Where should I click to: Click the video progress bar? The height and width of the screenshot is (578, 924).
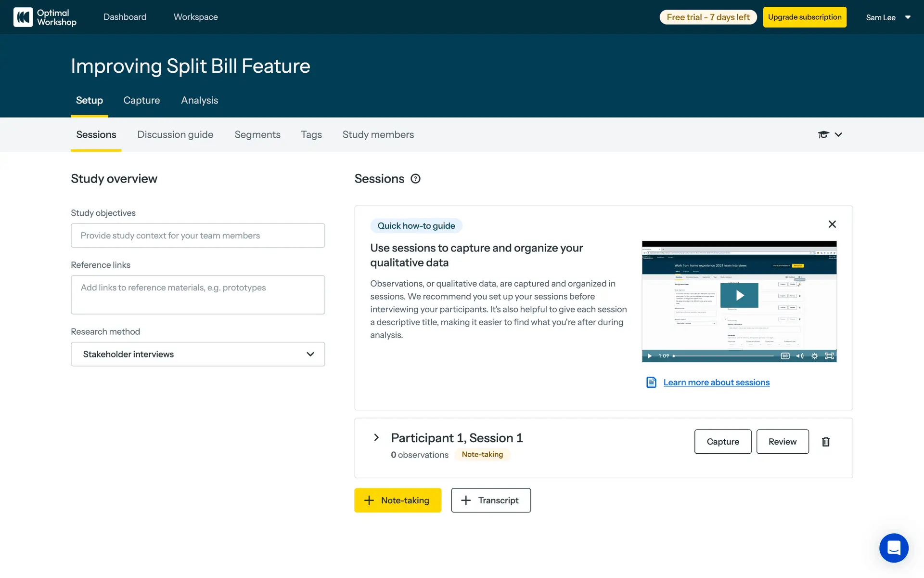point(724,356)
